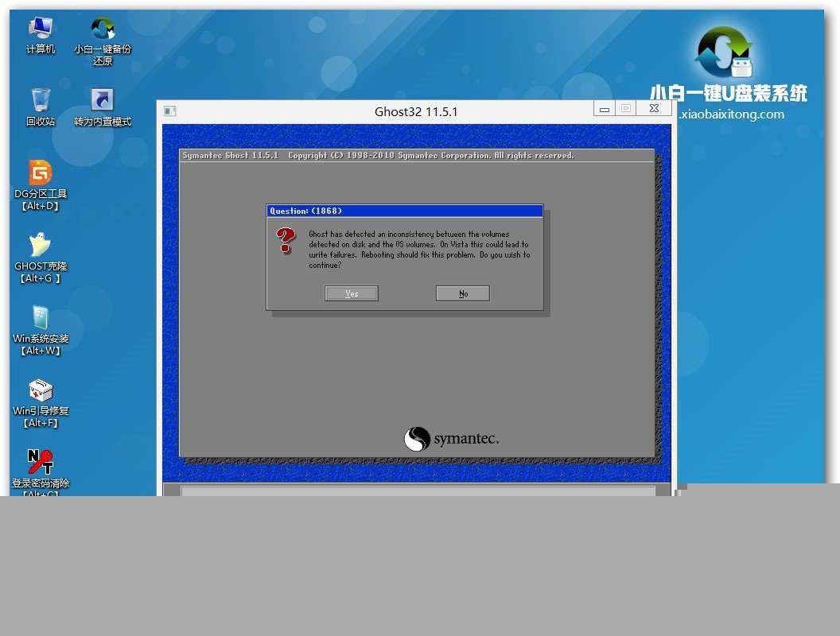Click the red question mark dialog icon

[286, 241]
